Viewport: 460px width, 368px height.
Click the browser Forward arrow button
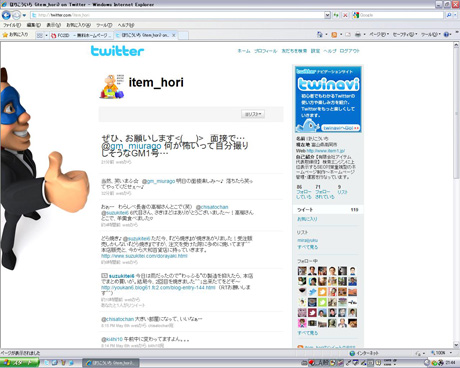pos(16,15)
